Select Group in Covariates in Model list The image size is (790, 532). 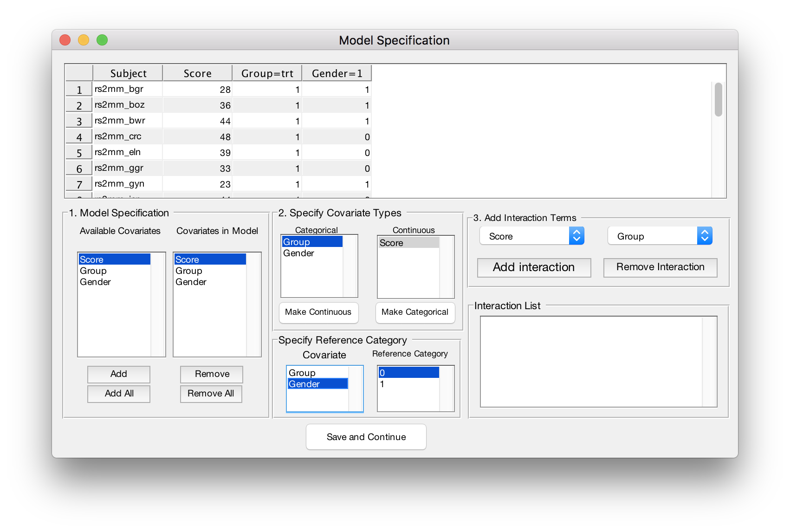(189, 271)
